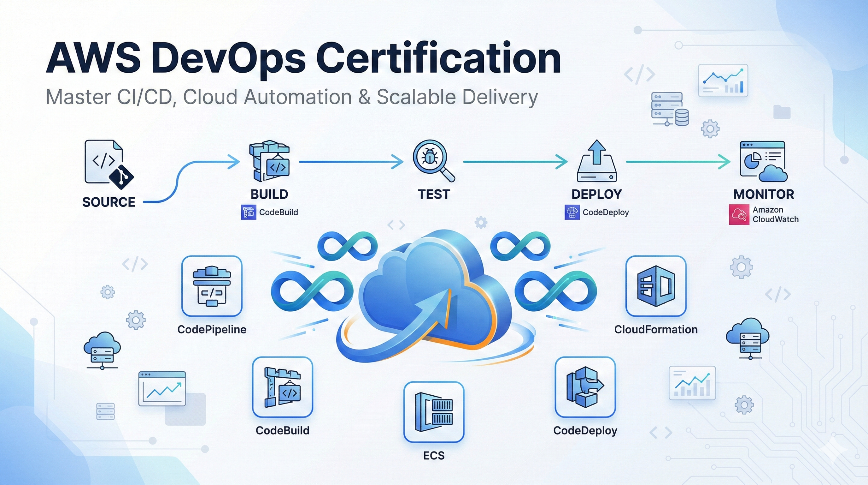Select the CodePipeline service tile

point(212,286)
